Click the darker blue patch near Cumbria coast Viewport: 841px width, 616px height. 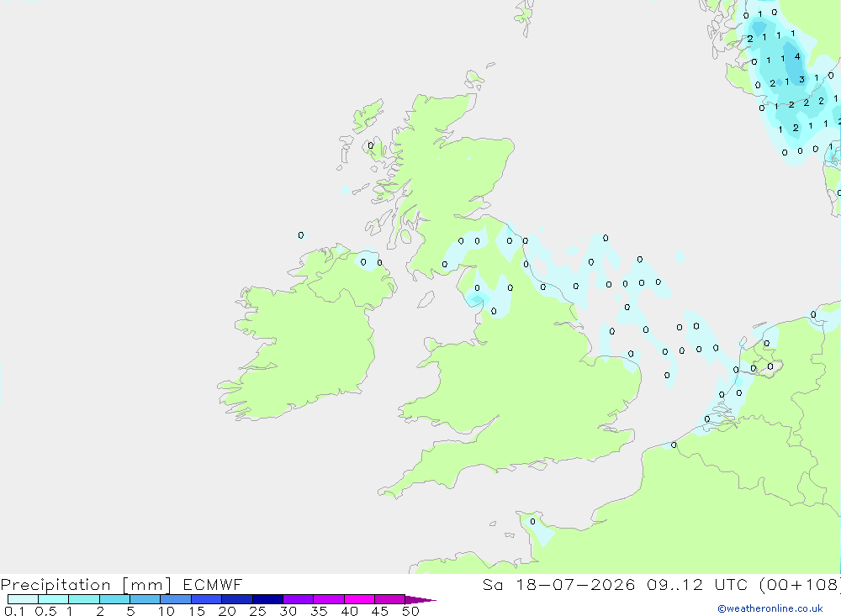[476, 298]
